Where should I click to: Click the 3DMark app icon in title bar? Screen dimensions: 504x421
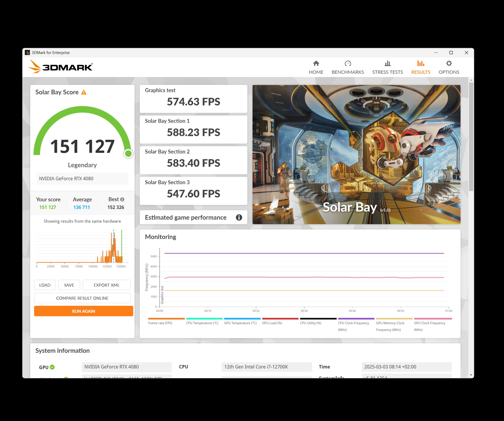[x=27, y=52]
